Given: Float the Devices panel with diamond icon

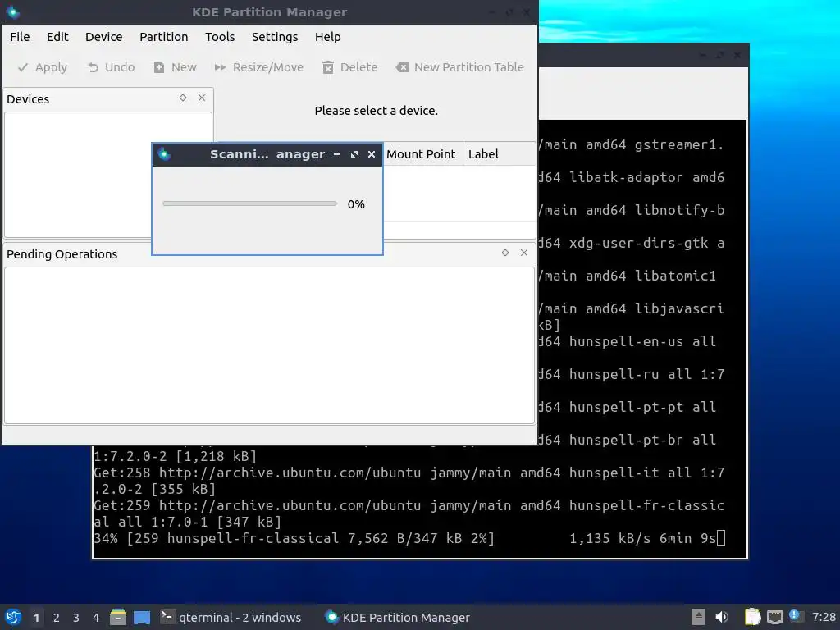Looking at the screenshot, I should click(183, 98).
